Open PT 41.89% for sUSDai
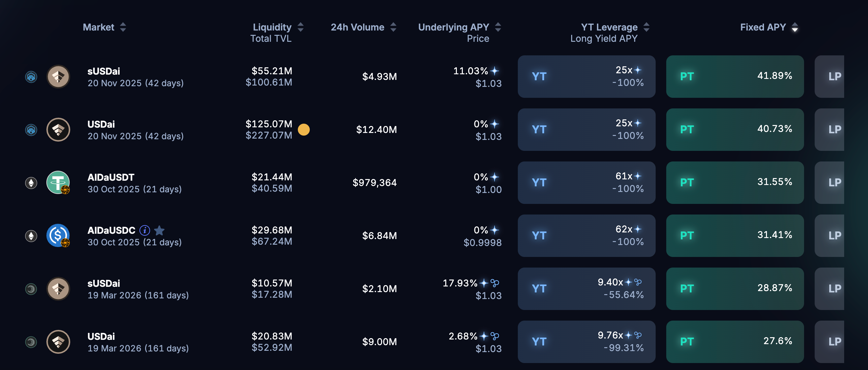This screenshot has height=370, width=868. pyautogui.click(x=734, y=77)
